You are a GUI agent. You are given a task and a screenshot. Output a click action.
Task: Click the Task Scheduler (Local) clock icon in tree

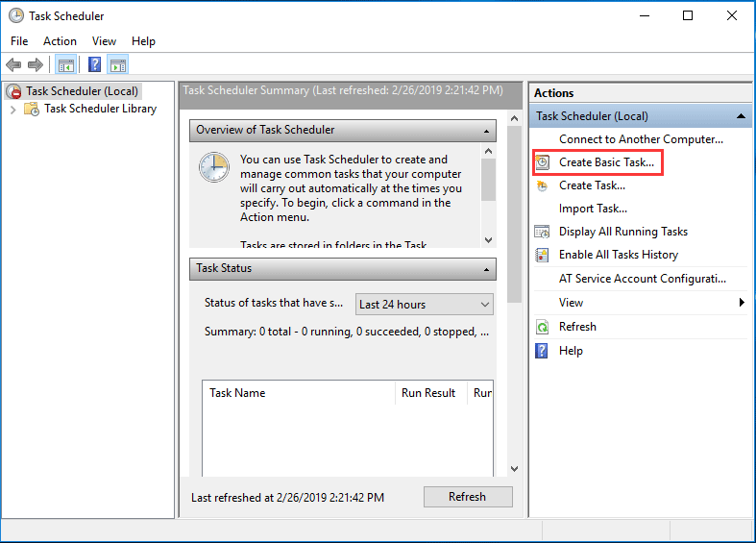14,91
